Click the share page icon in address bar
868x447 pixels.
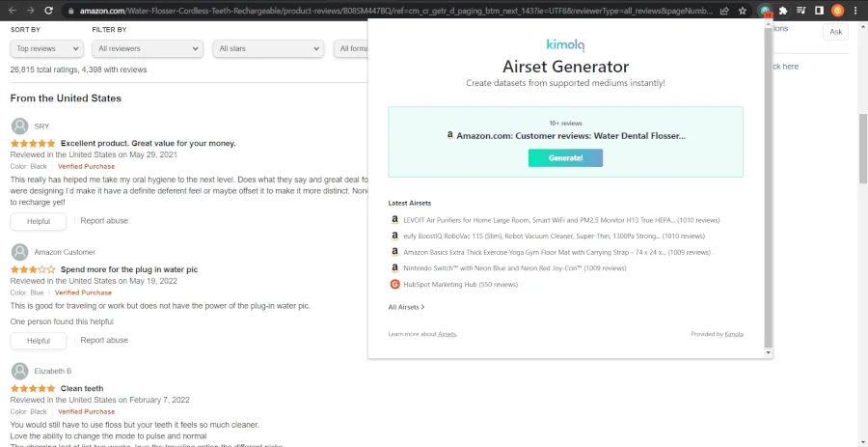pyautogui.click(x=724, y=11)
